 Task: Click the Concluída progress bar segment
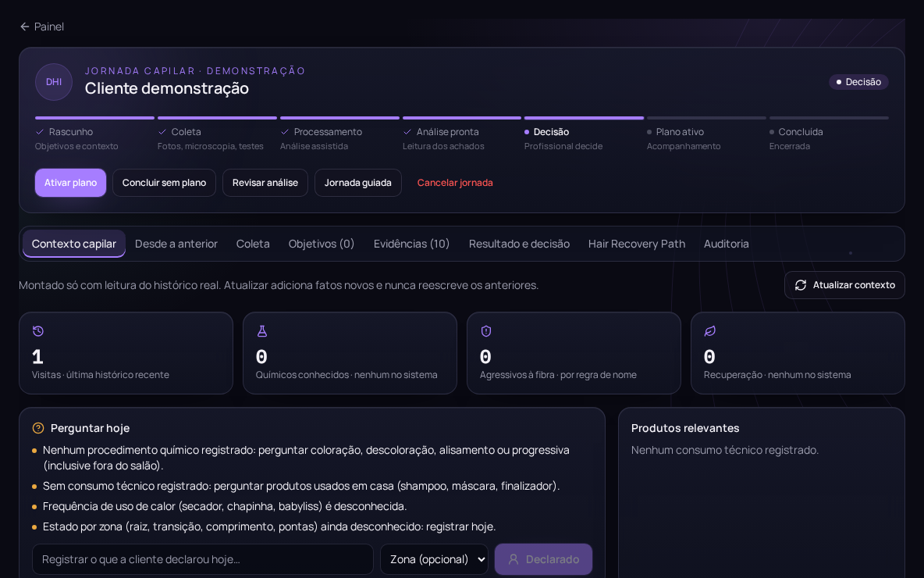pyautogui.click(x=829, y=118)
